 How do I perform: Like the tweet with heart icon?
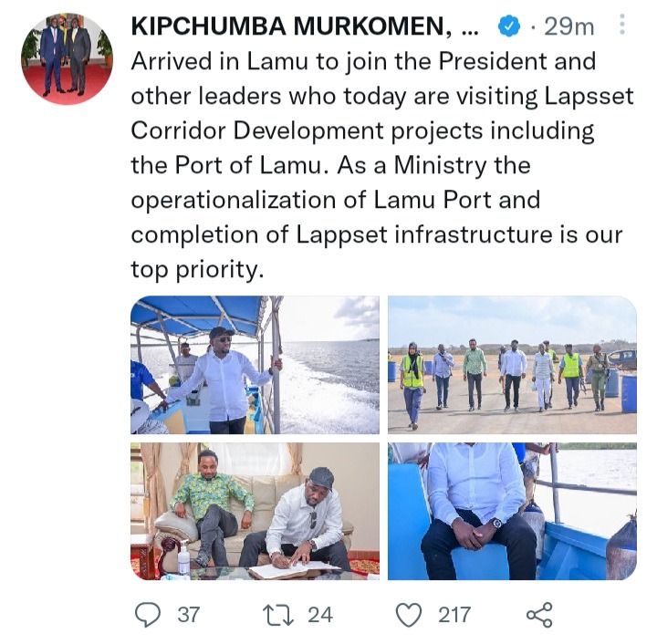point(409,615)
